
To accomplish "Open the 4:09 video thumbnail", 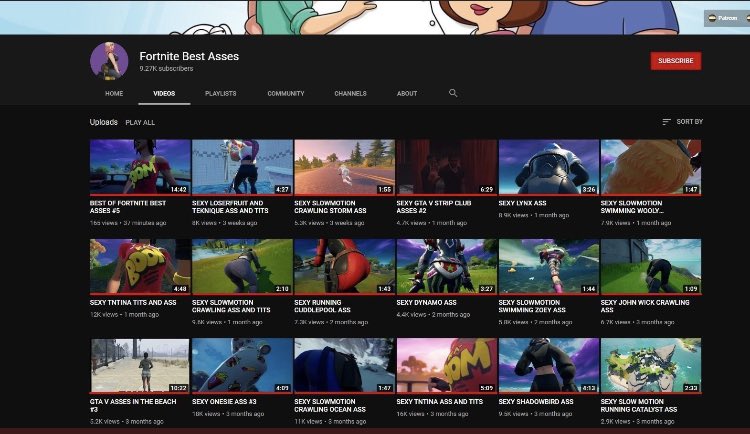I will [242, 366].
